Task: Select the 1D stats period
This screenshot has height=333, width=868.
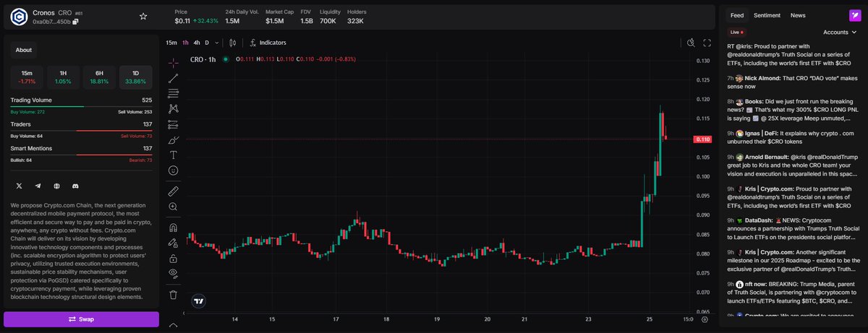Action: coord(135,77)
